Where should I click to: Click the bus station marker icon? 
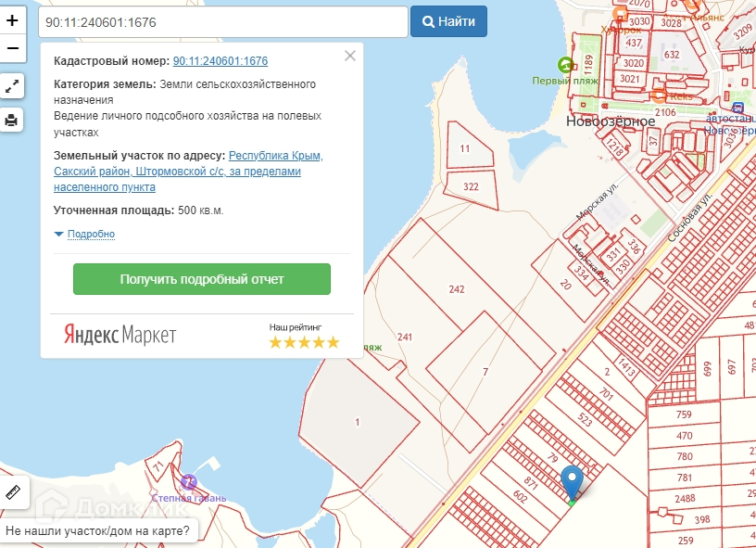click(737, 108)
